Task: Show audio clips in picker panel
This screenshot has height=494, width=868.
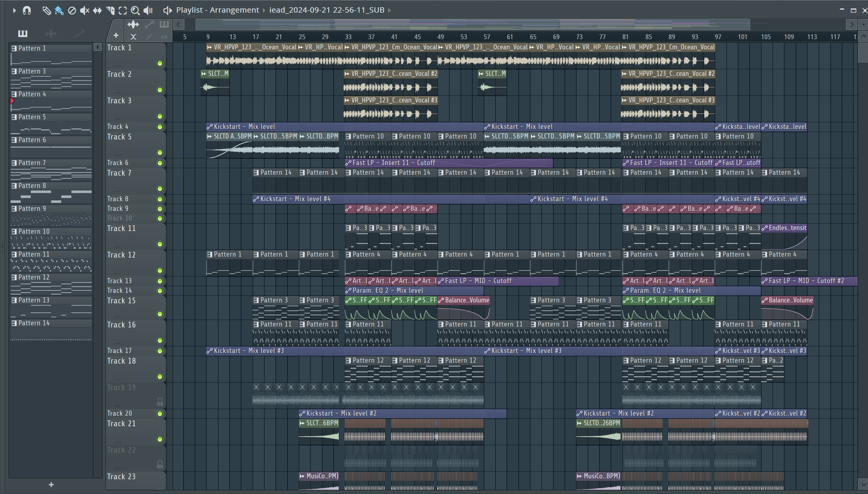Action: tap(51, 33)
